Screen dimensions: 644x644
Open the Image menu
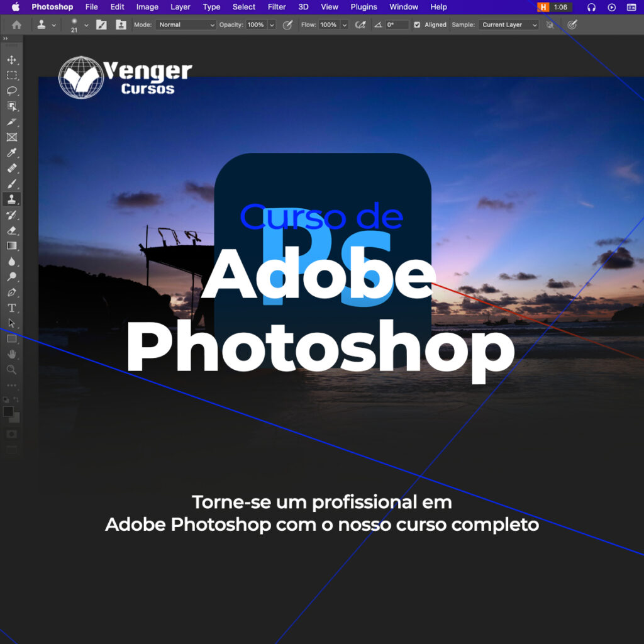(x=147, y=7)
